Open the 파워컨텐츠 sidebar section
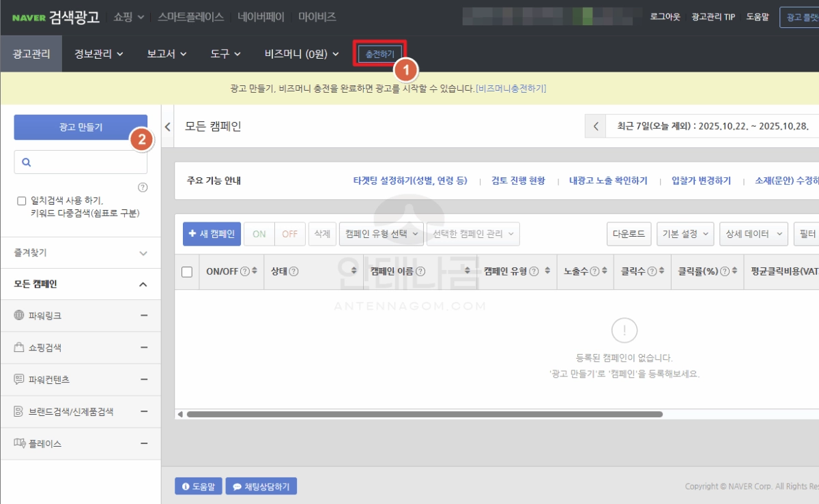 (x=45, y=379)
